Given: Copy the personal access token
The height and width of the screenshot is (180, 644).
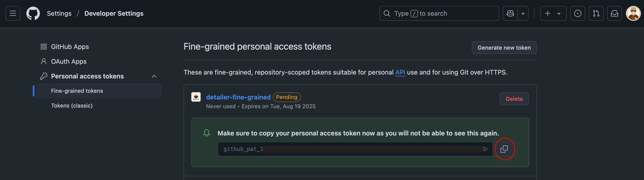Looking at the screenshot, I should (504, 149).
